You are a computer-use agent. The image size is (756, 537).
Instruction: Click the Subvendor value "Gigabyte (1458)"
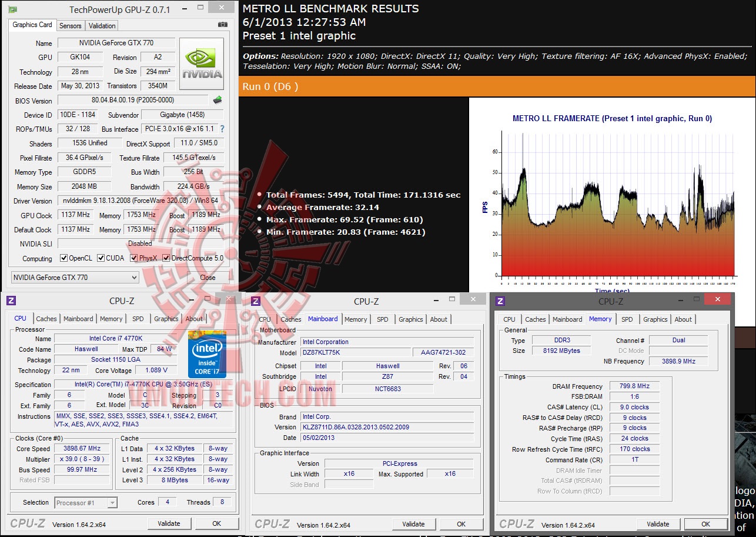click(183, 115)
